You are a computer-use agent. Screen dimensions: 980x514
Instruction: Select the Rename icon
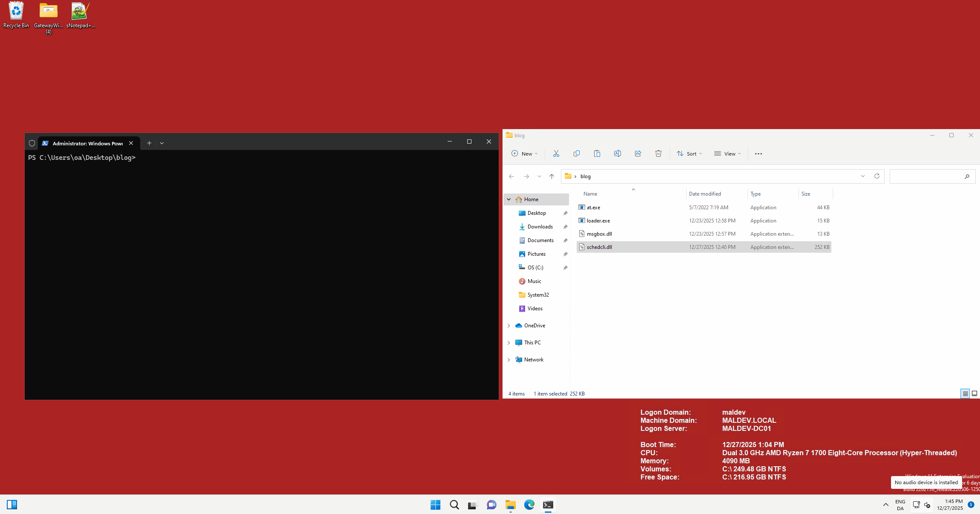click(618, 153)
